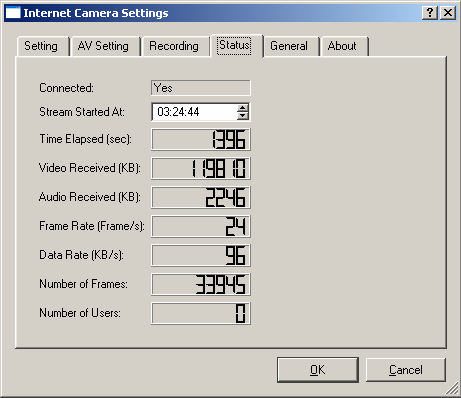Image resolution: width=461 pixels, height=398 pixels.
Task: Click the 'Number of Users:' label
Action: pos(80,313)
